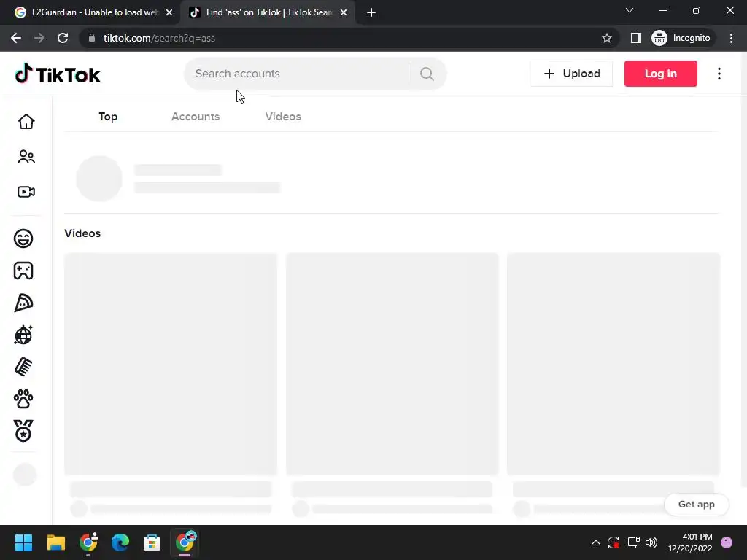Click the magnifying glass search icon

point(427,74)
